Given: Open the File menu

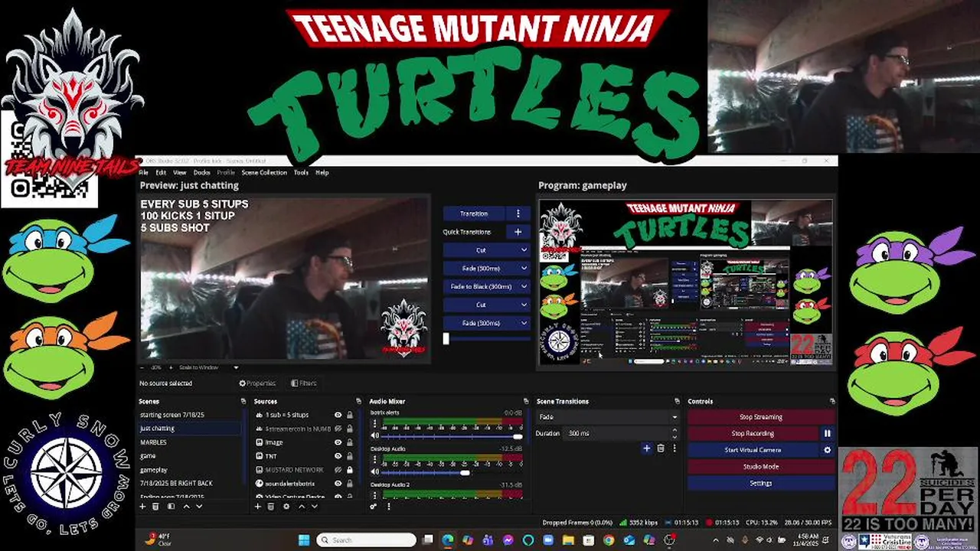Looking at the screenshot, I should [x=143, y=172].
